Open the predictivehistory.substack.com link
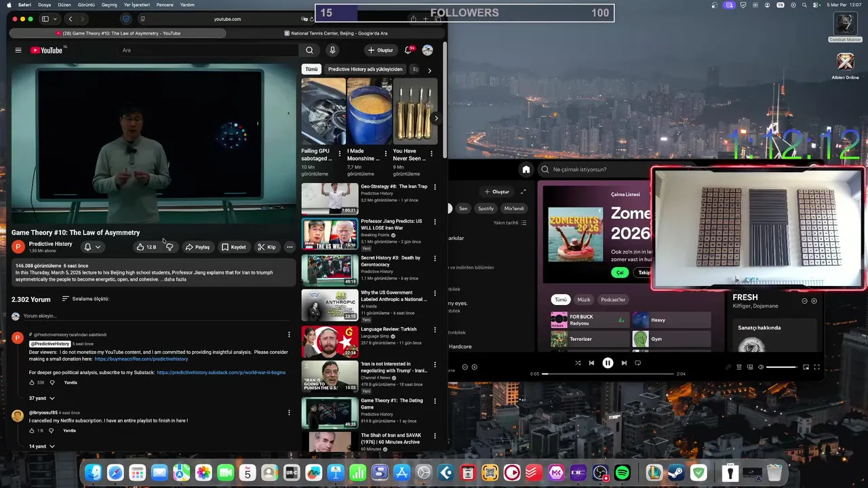The height and width of the screenshot is (488, 868). coord(221,372)
